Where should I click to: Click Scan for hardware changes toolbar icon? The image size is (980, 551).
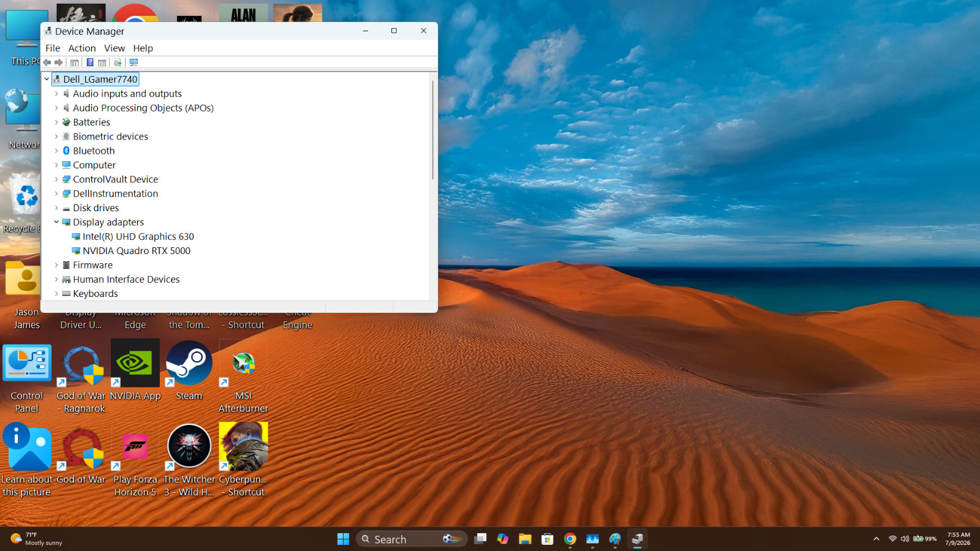(x=134, y=62)
